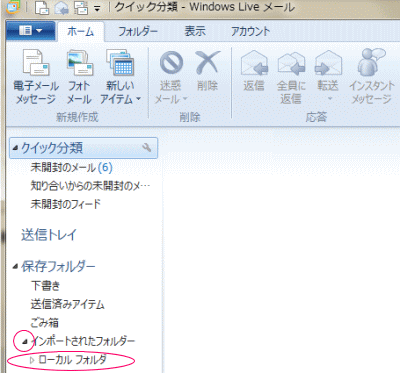This screenshot has height=373, width=400.
Task: Open the アカウント ribbon tab
Action: coord(250,32)
